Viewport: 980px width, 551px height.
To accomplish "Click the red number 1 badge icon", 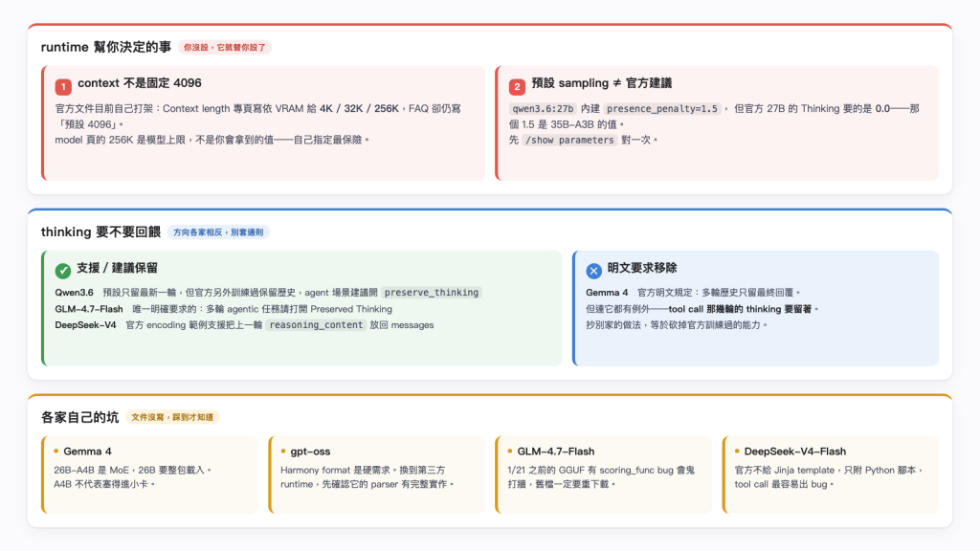I will click(63, 86).
